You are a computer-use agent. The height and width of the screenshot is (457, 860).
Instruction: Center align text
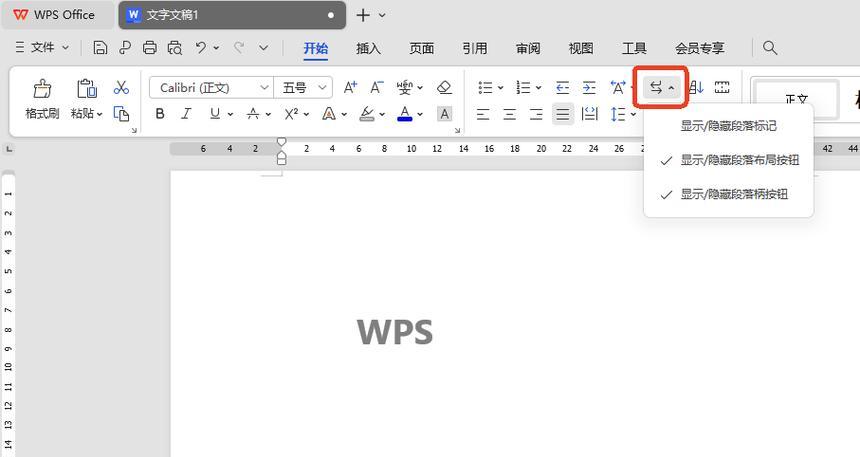[x=510, y=114]
